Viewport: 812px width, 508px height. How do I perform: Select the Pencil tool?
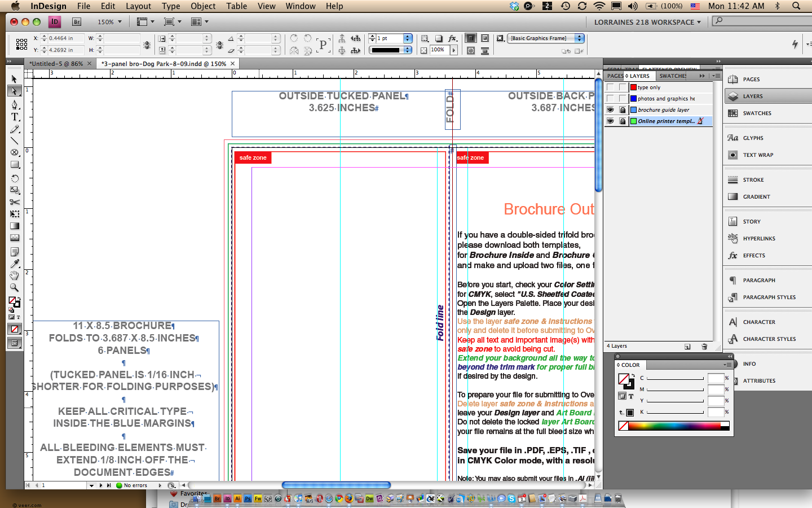(x=15, y=129)
